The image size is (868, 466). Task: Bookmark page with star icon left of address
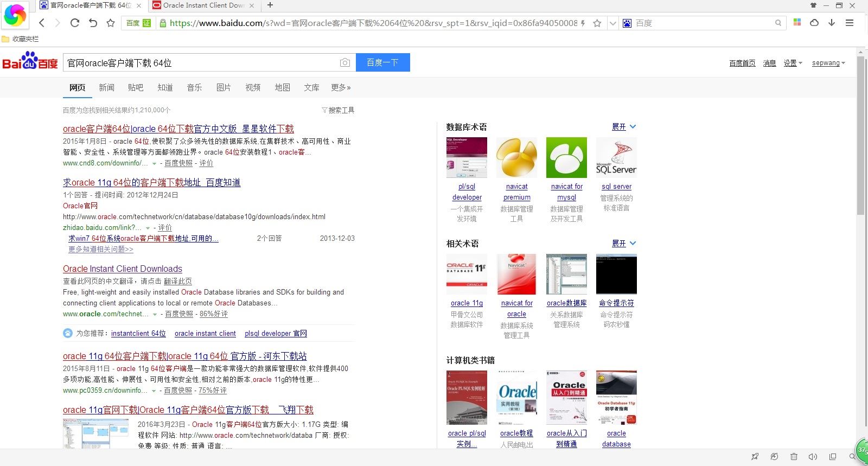tap(111, 23)
